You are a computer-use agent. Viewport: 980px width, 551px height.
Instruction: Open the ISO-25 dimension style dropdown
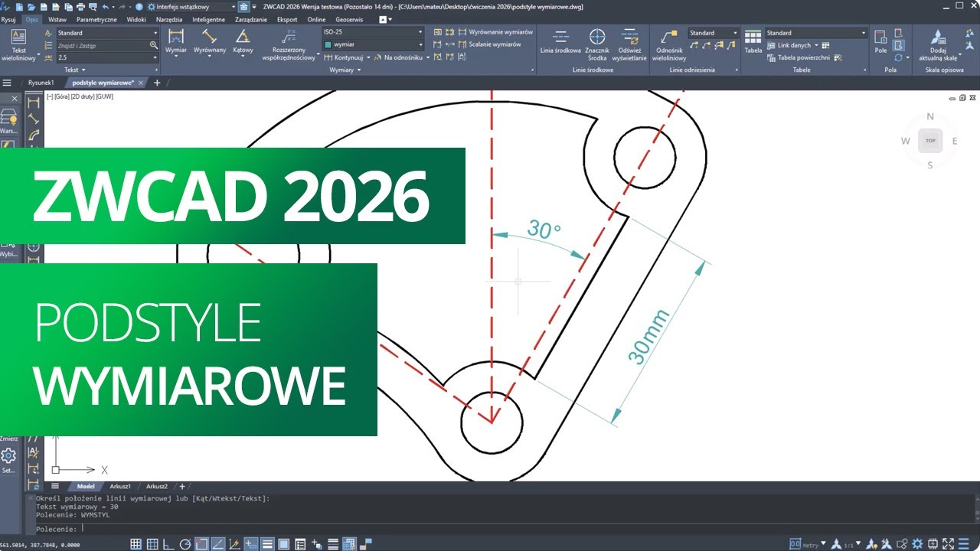click(x=373, y=32)
